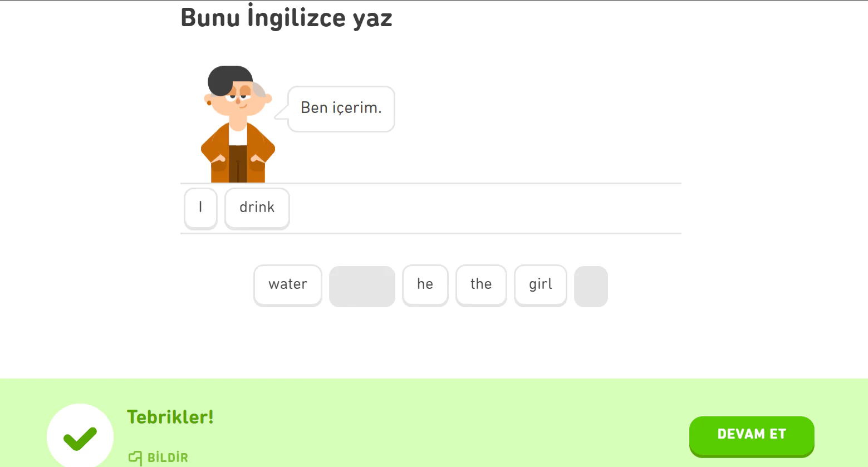Click the speech bubble saying Ben içerim
868x467 pixels.
pos(340,109)
